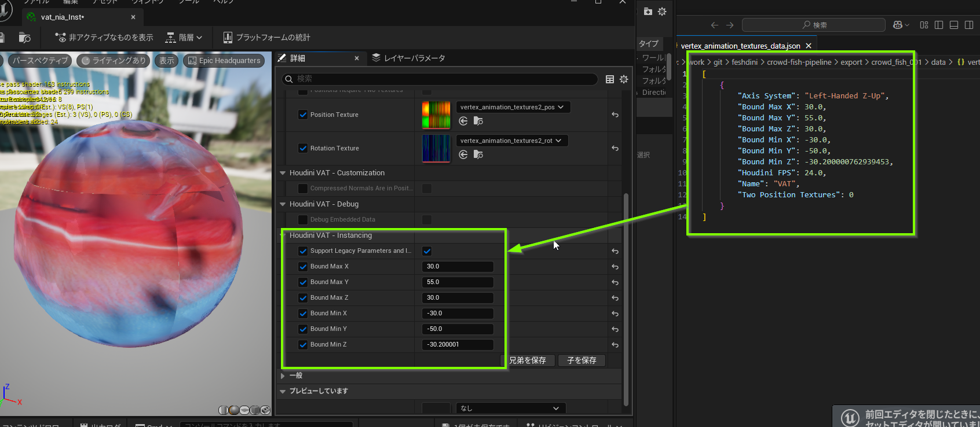Use selected asset for Position Texture
980x427 pixels.
(x=463, y=121)
